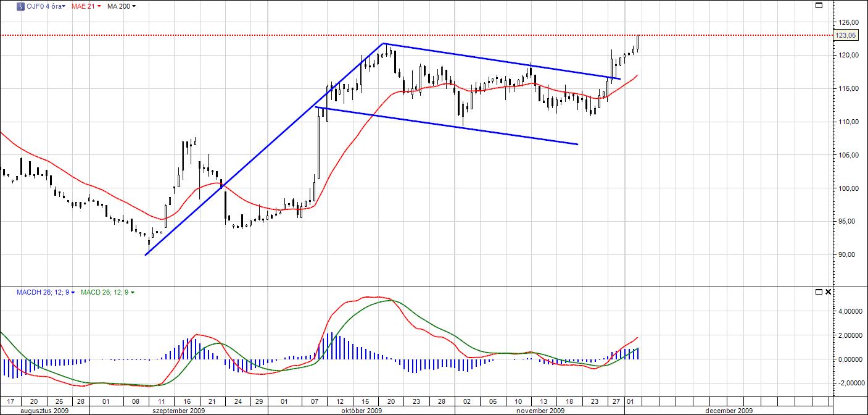
Task: Maximize the main price chart panel
Action: point(819,6)
